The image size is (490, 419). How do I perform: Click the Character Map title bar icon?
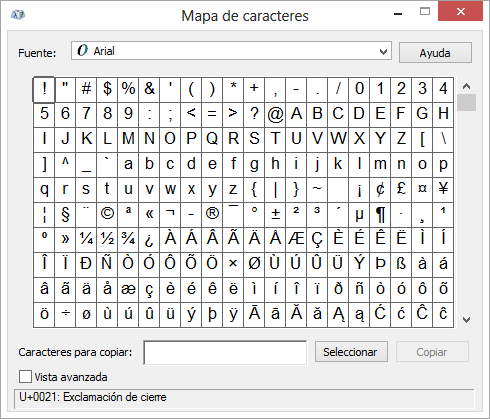click(18, 15)
